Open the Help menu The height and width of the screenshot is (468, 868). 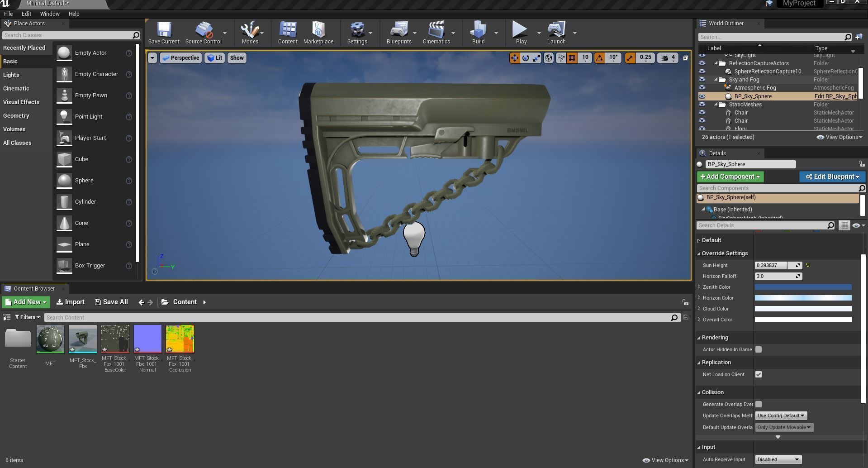coord(74,14)
